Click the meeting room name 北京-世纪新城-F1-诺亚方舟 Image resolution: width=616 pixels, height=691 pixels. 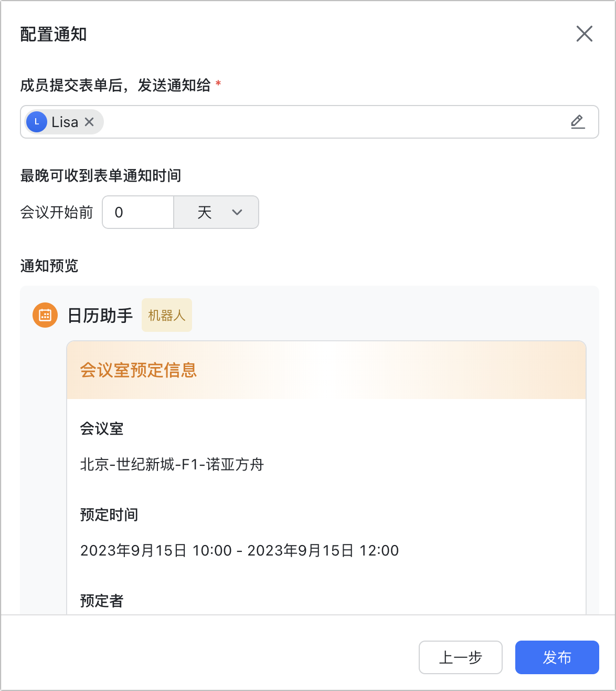(x=172, y=465)
